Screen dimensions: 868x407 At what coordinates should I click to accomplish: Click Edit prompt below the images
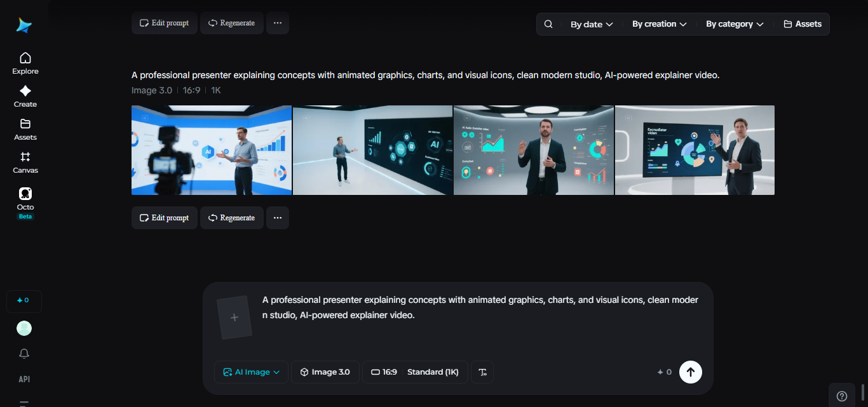click(165, 218)
